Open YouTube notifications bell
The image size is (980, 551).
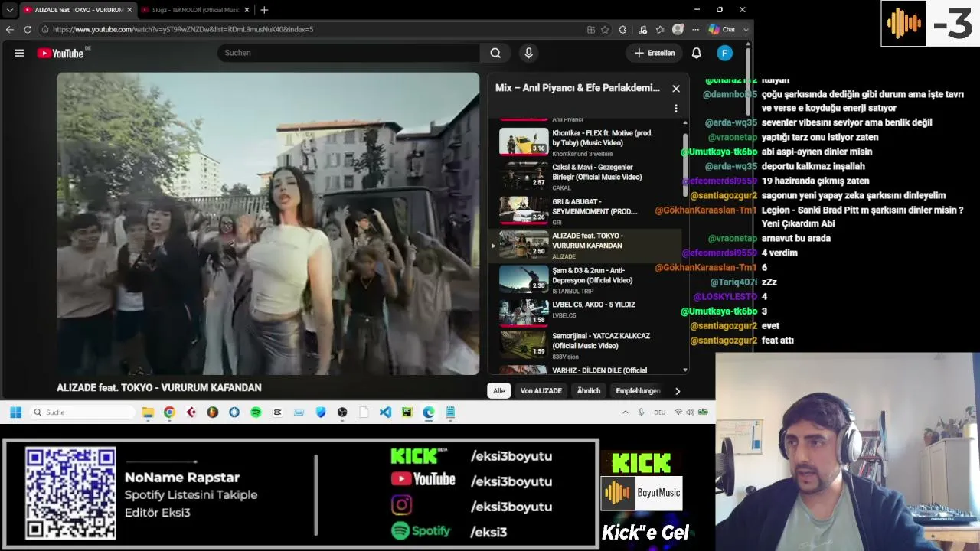tap(697, 53)
